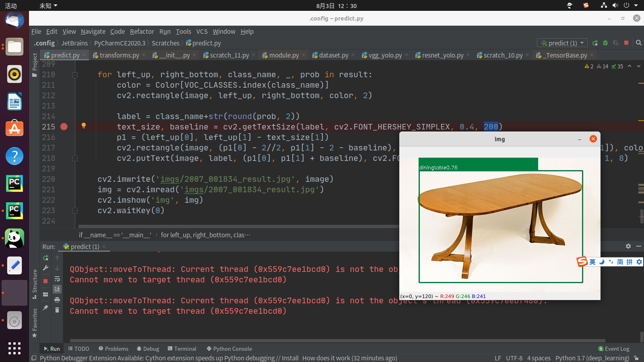Click the Modify Run Configuration wrench icon
The image size is (644, 362).
(45, 267)
